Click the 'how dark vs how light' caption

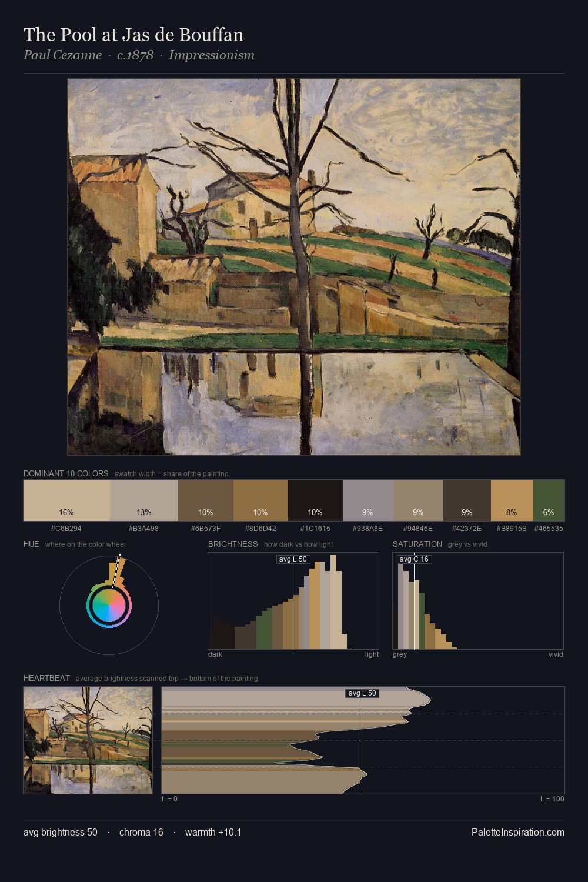click(299, 544)
